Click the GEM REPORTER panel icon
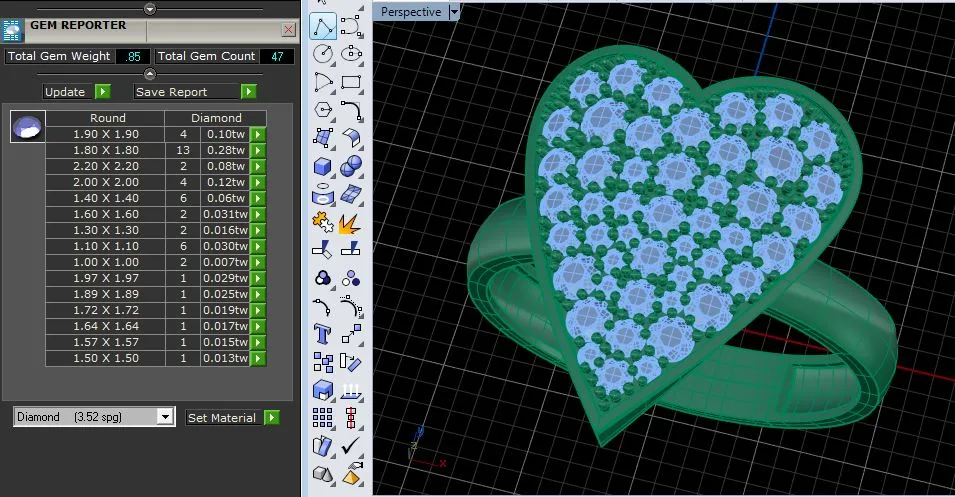 [x=12, y=30]
